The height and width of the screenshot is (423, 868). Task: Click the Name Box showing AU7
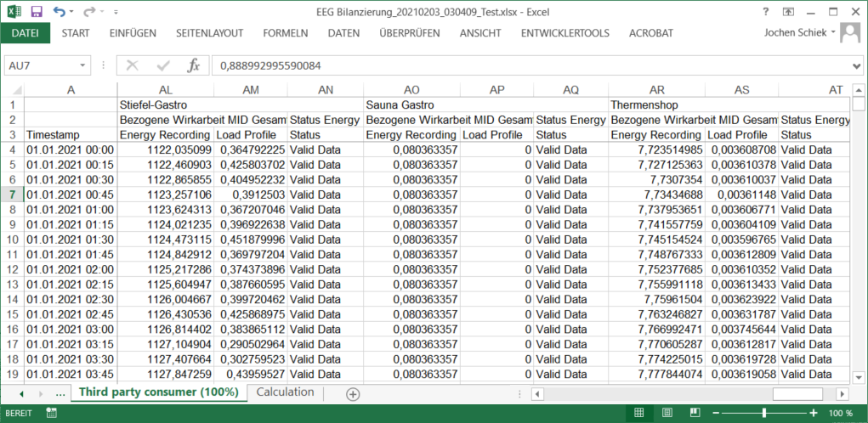40,65
